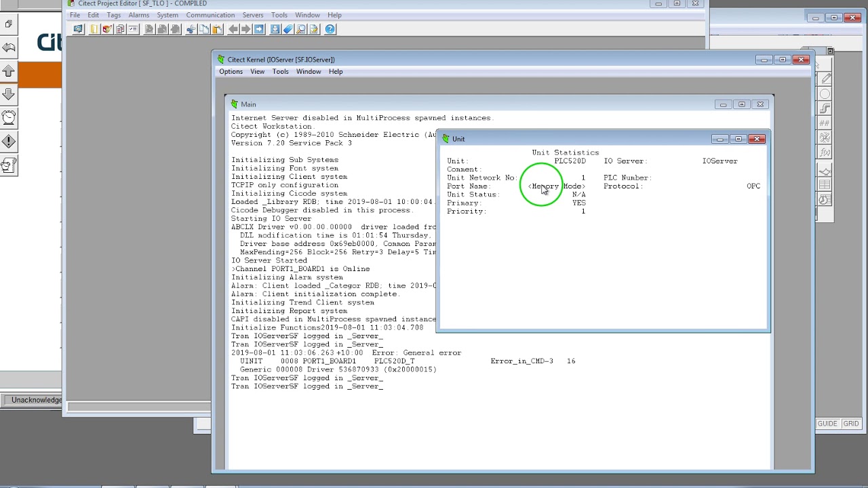This screenshot has width=868, height=488.
Task: Click the 'Memory Mode' port name value
Action: (557, 186)
